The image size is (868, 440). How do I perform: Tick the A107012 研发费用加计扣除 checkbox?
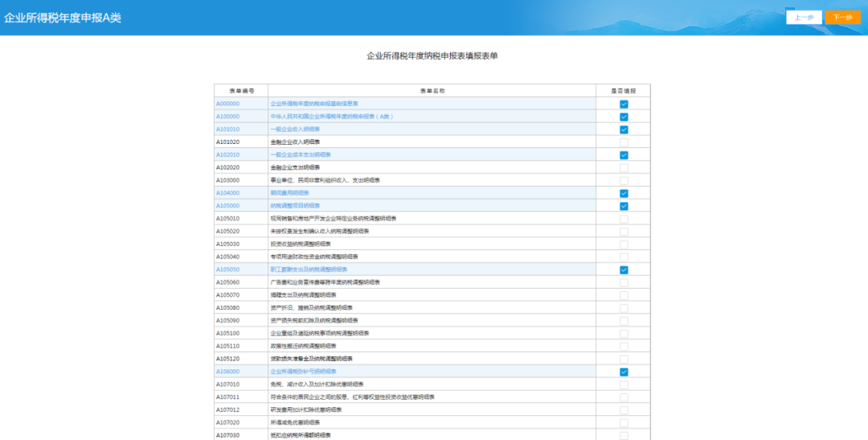tap(624, 410)
